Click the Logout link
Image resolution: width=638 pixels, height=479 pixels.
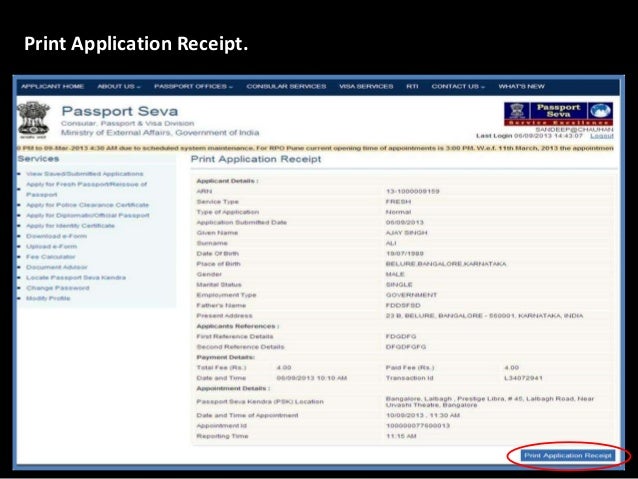click(x=602, y=136)
